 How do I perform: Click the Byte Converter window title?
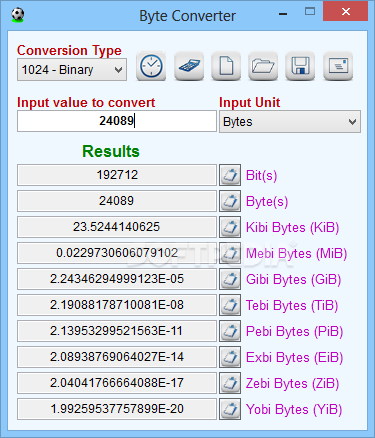click(x=187, y=16)
